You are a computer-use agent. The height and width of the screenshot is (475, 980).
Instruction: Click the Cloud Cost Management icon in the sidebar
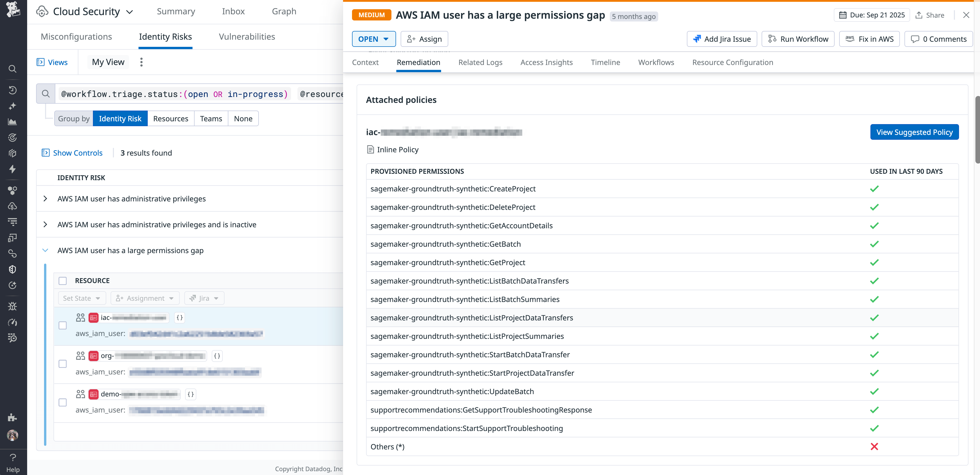(12, 206)
